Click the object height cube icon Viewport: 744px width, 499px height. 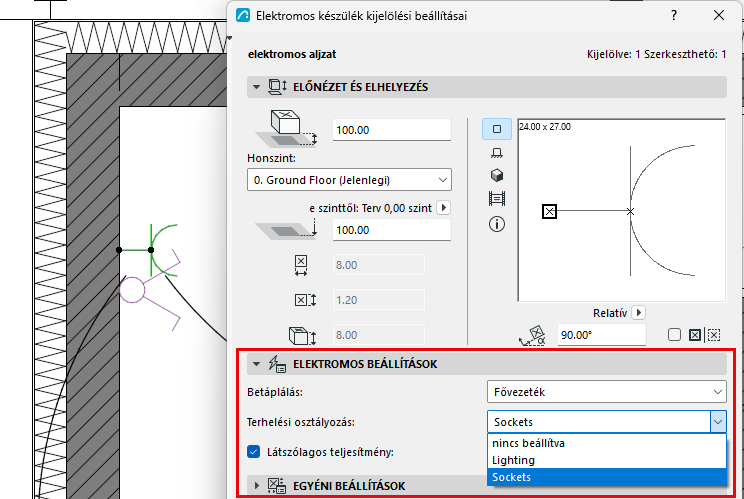pyautogui.click(x=286, y=129)
